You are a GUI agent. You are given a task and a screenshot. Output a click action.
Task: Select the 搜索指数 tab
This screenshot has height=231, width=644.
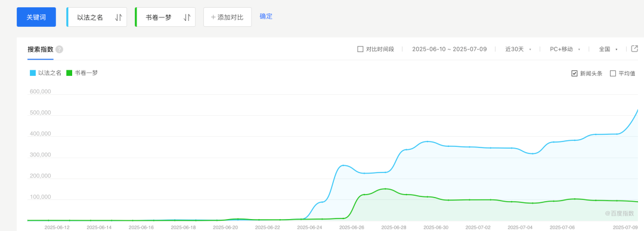point(41,50)
